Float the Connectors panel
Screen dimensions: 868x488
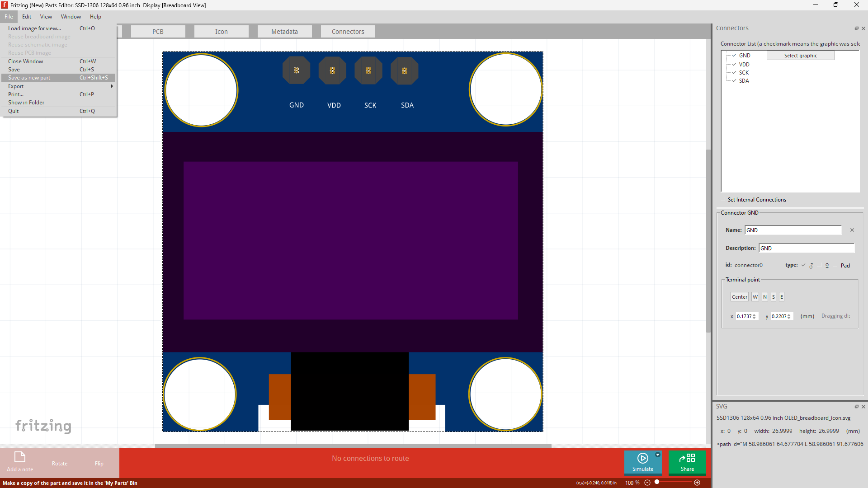pyautogui.click(x=856, y=28)
